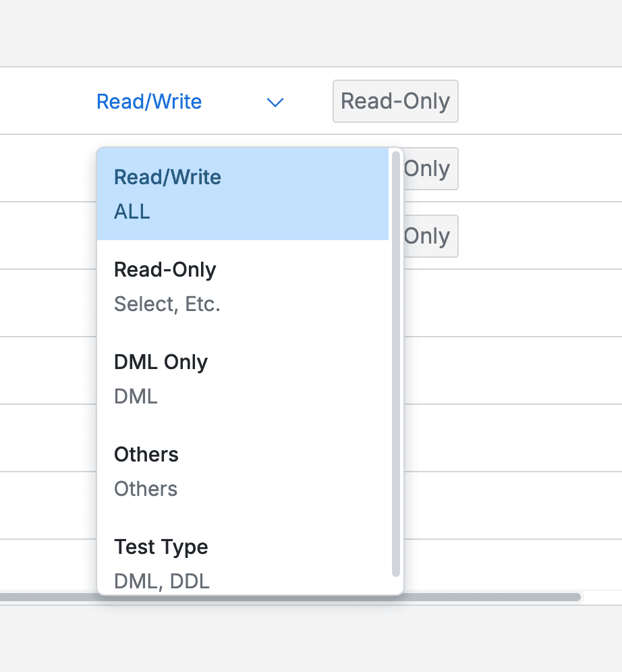This screenshot has height=672, width=622.
Task: Click the DML subtitle under DML Only
Action: click(x=135, y=396)
